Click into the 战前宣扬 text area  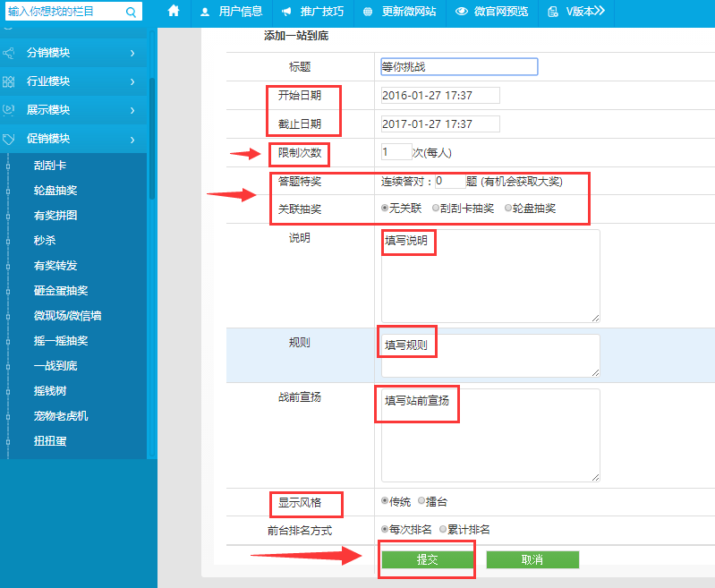pos(490,435)
